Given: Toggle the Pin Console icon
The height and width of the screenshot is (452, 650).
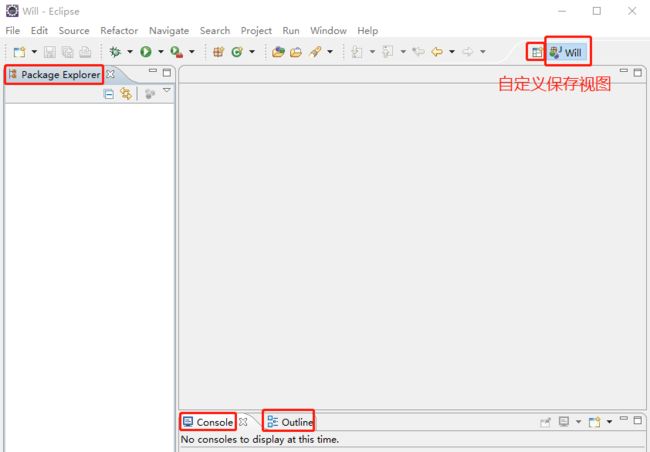Looking at the screenshot, I should [x=545, y=422].
